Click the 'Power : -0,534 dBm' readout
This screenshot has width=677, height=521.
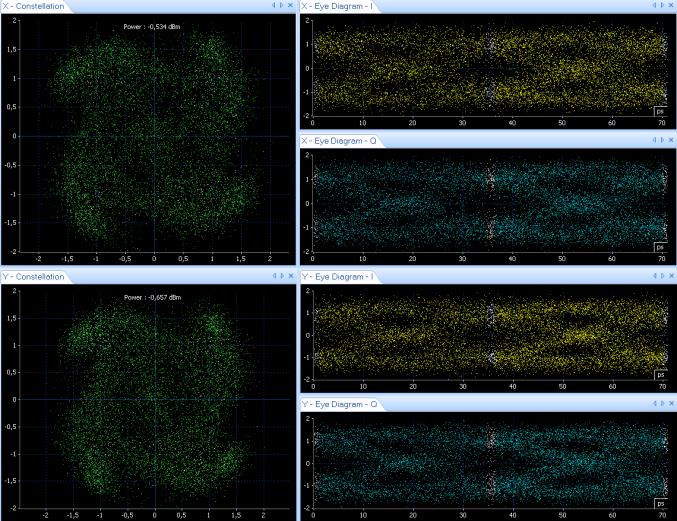[x=152, y=27]
